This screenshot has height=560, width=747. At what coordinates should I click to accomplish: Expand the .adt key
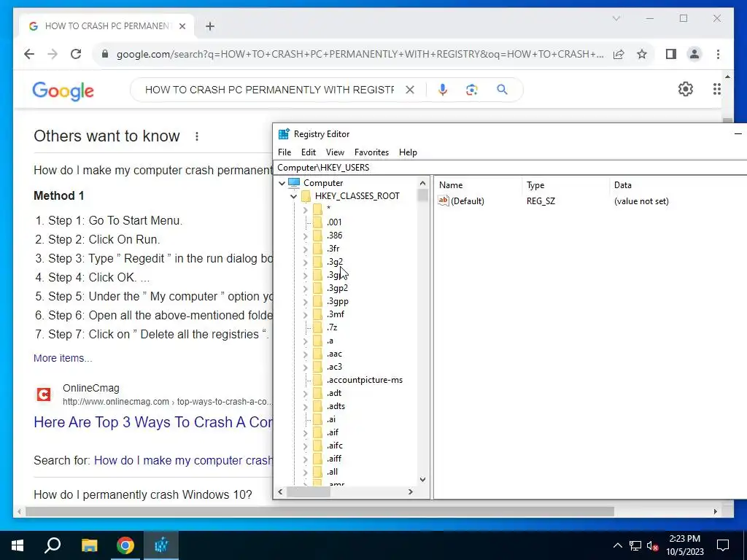point(306,393)
